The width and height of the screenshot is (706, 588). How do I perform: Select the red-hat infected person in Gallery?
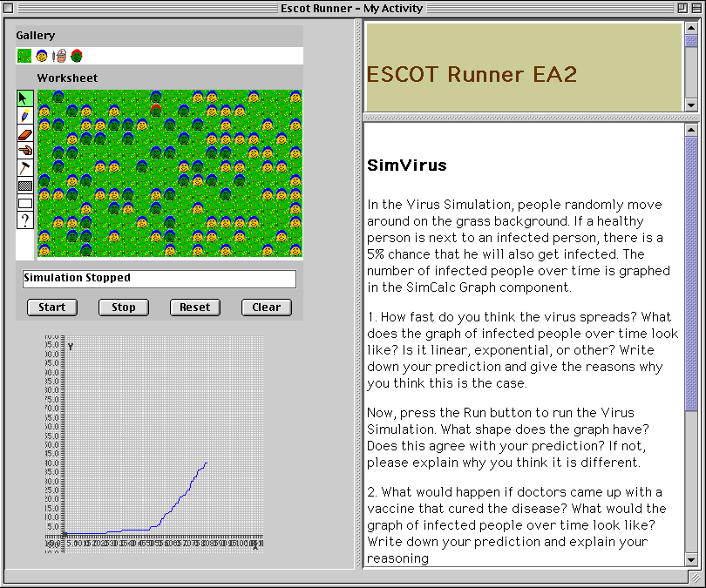(77, 56)
